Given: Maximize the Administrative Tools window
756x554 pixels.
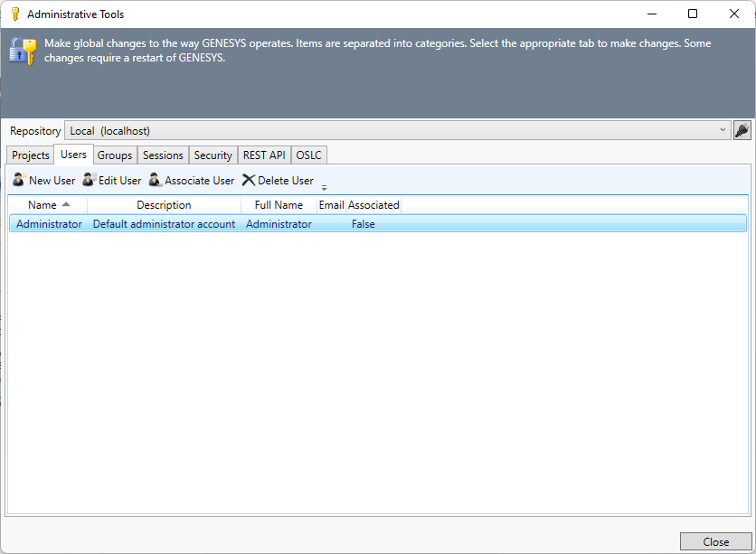Looking at the screenshot, I should [693, 14].
